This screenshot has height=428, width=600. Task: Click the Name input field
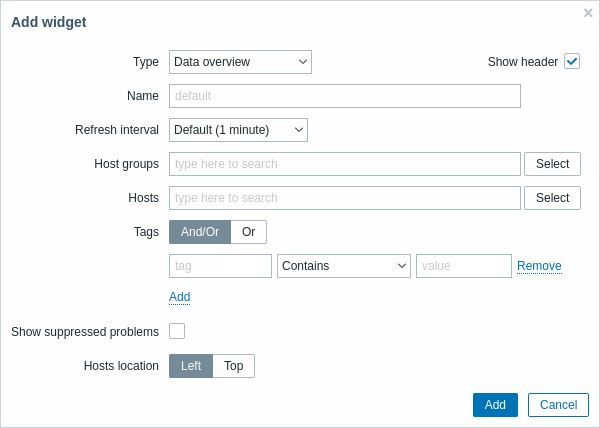click(345, 96)
